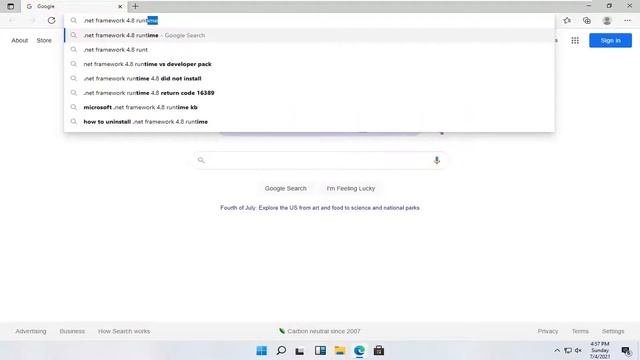Image resolution: width=640 pixels, height=360 pixels.
Task: Open Carbon neutral since 2007 link
Action: pyautogui.click(x=320, y=331)
